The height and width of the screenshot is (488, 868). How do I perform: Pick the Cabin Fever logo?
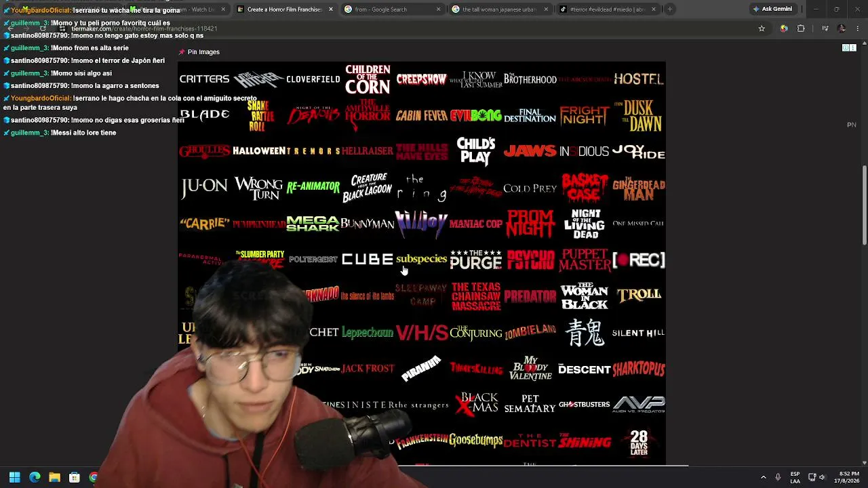pos(422,116)
